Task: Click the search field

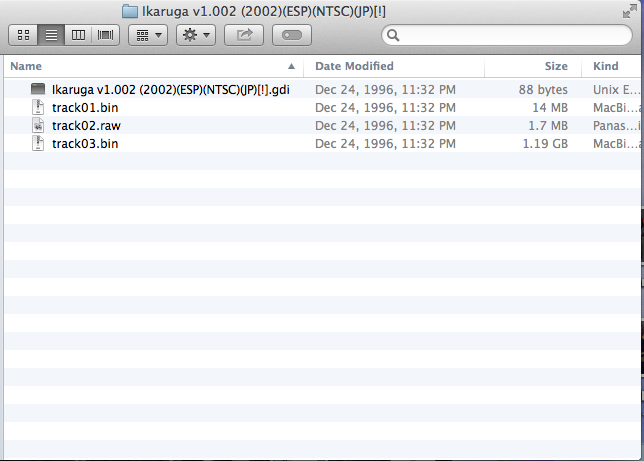Action: pyautogui.click(x=507, y=35)
